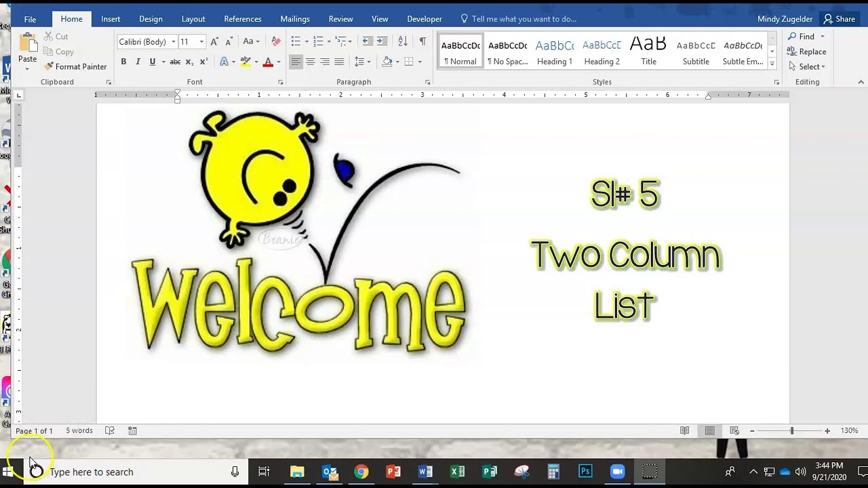Open Line and Paragraph Spacing

tap(360, 62)
